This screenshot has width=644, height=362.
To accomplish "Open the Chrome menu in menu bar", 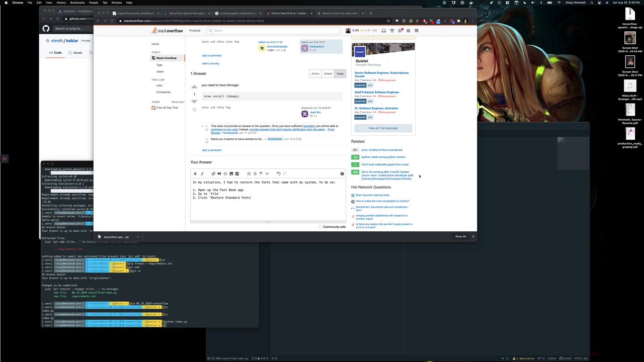I will pos(17,3).
